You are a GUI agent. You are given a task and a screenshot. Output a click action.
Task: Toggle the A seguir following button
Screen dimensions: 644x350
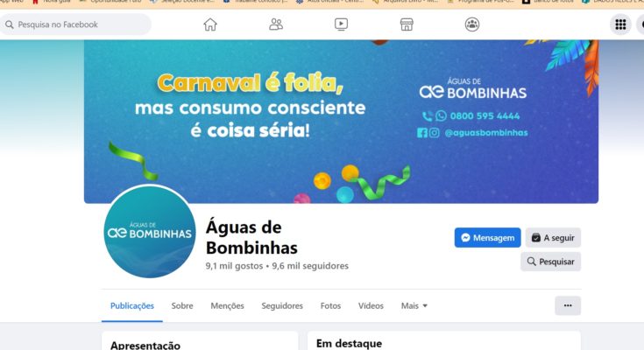(553, 238)
